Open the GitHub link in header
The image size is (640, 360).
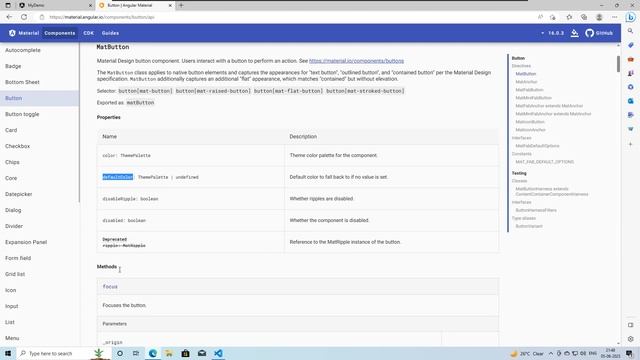599,33
